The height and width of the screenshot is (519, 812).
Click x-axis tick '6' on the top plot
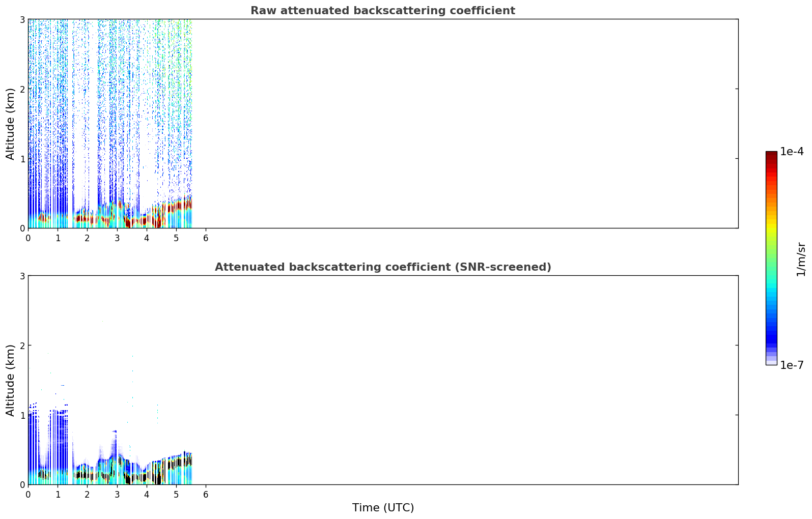coord(206,238)
